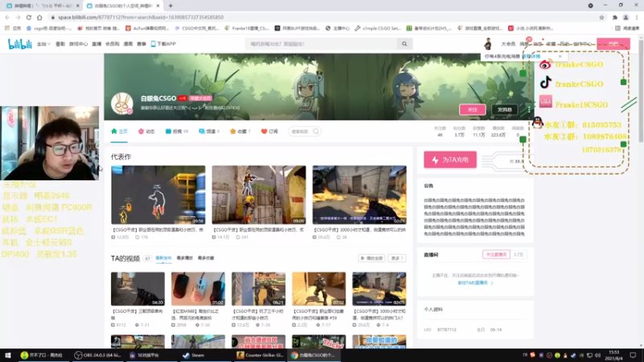
Task: Switch to first browser tab 哔哩哔哩
Action: [43, 6]
